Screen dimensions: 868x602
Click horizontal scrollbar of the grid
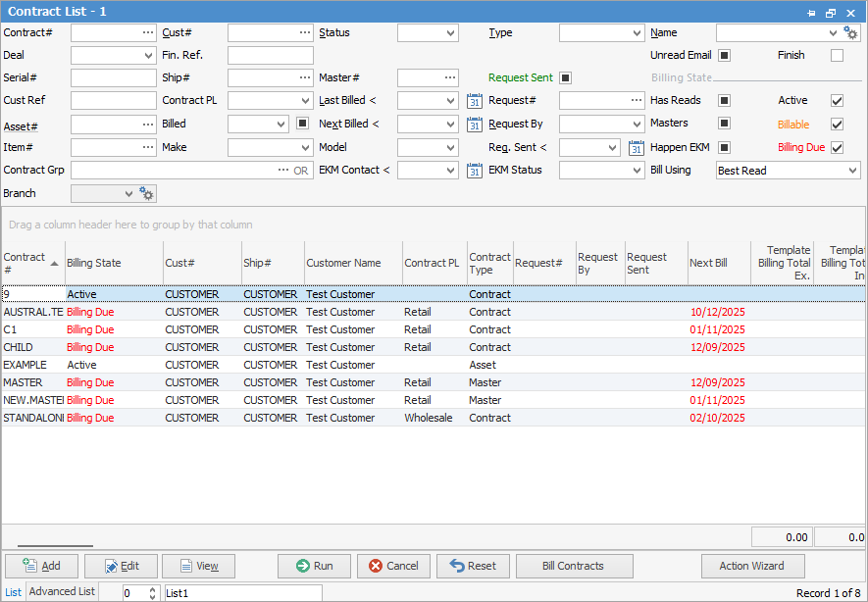[x=55, y=546]
